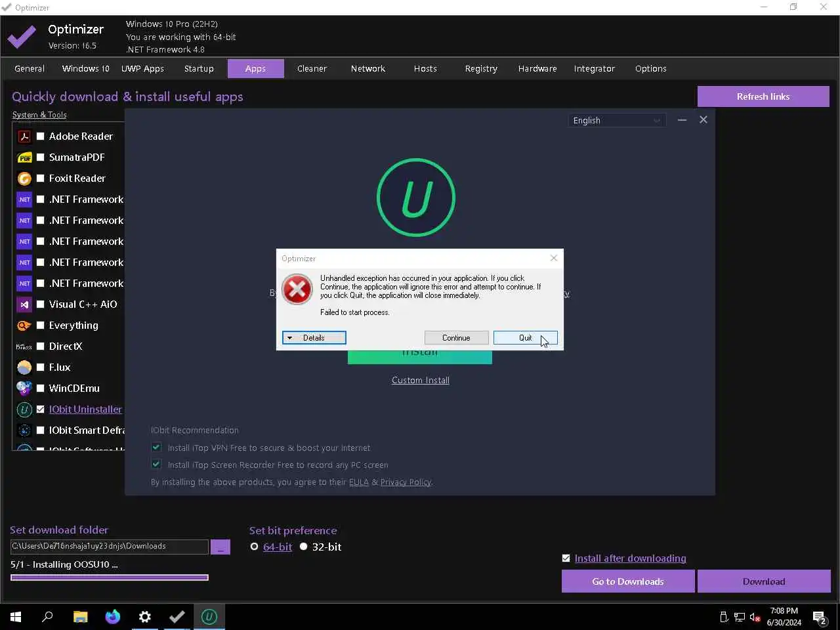The width and height of the screenshot is (840, 630).
Task: Switch to Optimizer checkmark taskbar icon
Action: [x=177, y=617]
